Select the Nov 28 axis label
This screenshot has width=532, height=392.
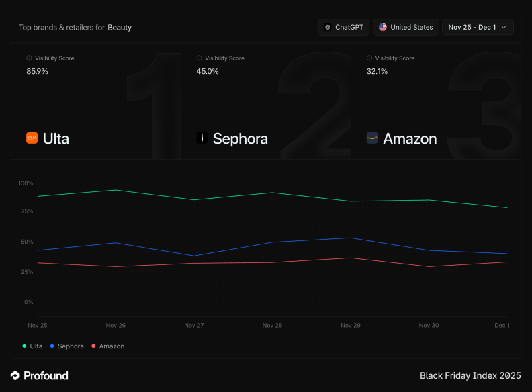pos(272,325)
